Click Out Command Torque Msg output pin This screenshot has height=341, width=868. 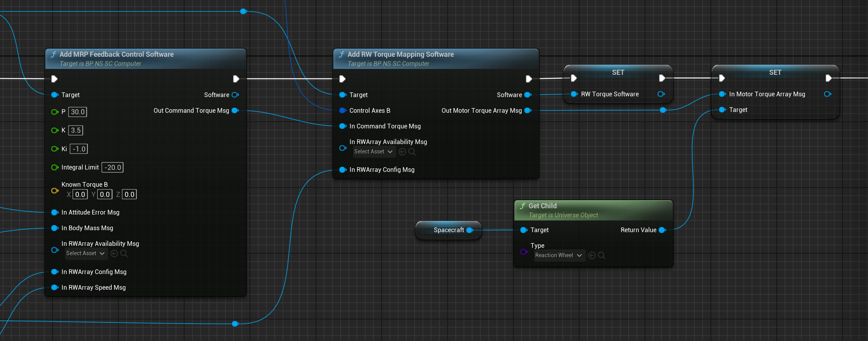[235, 111]
